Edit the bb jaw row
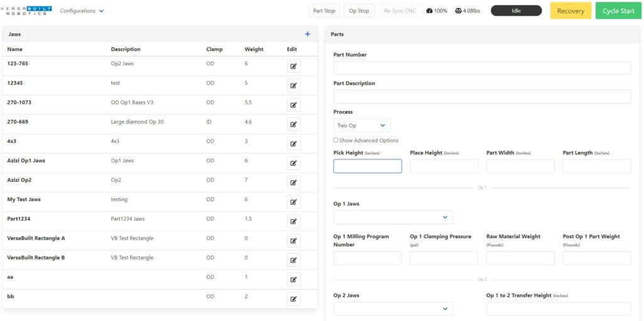This screenshot has width=644, height=321. click(x=294, y=299)
